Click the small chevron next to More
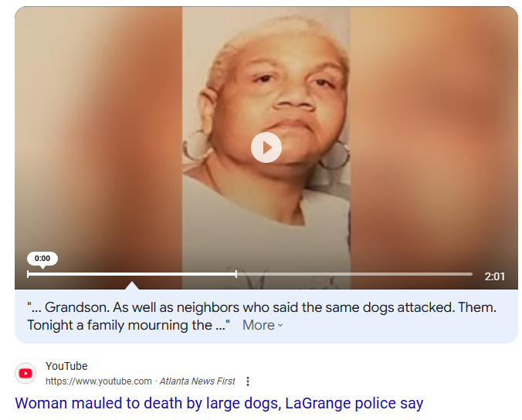522x420 pixels. [x=280, y=326]
